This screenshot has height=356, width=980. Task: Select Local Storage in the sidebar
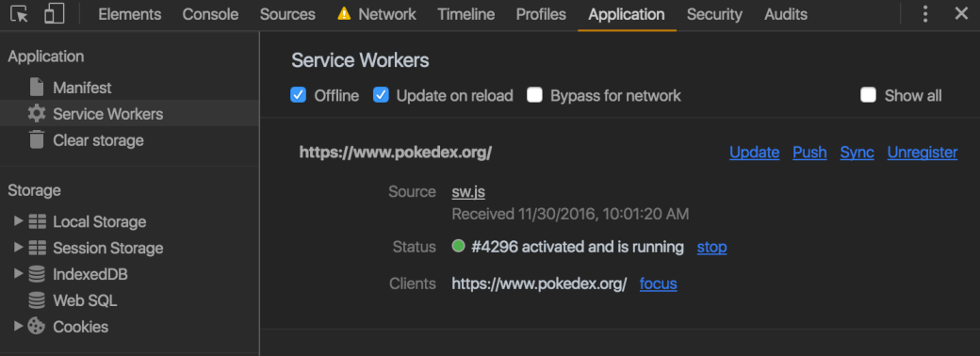pyautogui.click(x=99, y=221)
